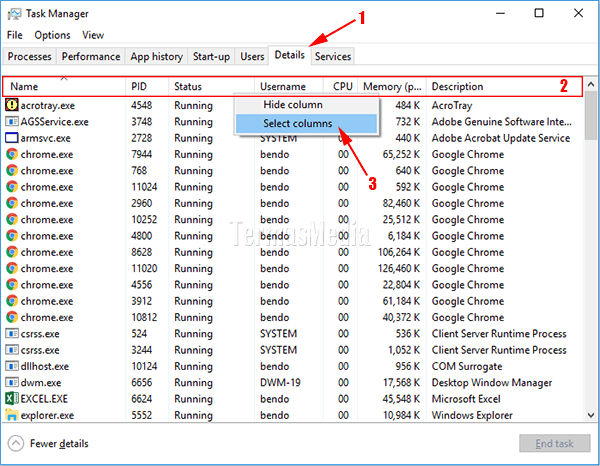
Task: Select the Microsoft Excel description cell
Action: pos(466,399)
